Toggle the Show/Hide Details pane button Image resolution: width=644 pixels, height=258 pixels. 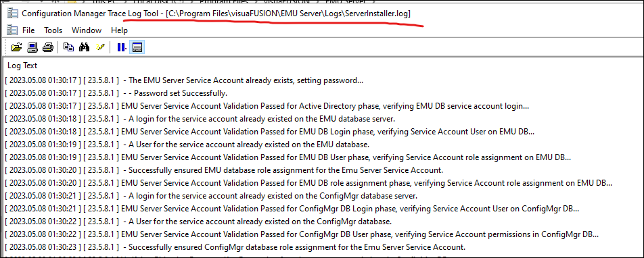(x=137, y=47)
